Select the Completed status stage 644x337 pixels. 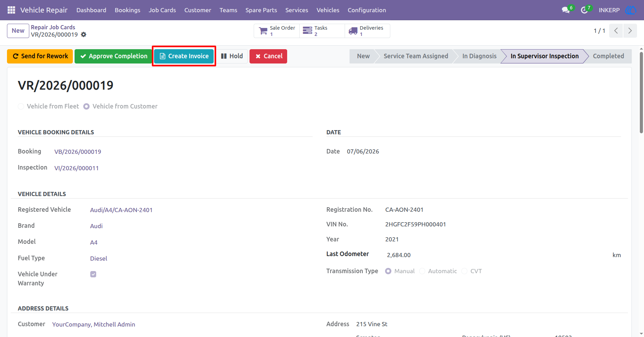click(608, 56)
